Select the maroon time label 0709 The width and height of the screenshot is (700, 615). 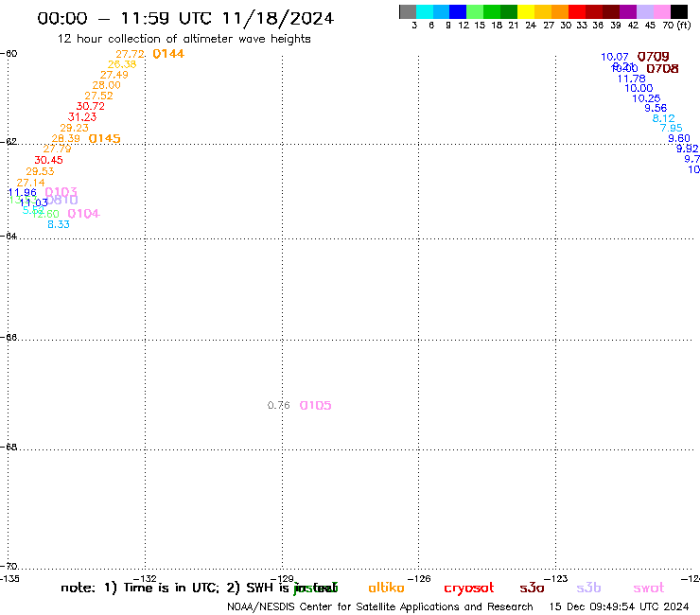pos(653,57)
